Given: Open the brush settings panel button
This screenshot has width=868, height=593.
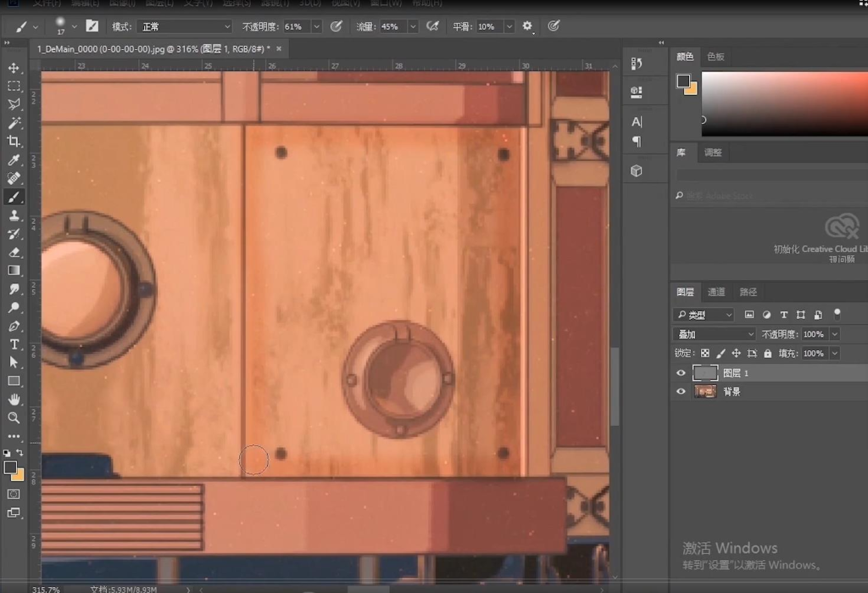Looking at the screenshot, I should (92, 26).
